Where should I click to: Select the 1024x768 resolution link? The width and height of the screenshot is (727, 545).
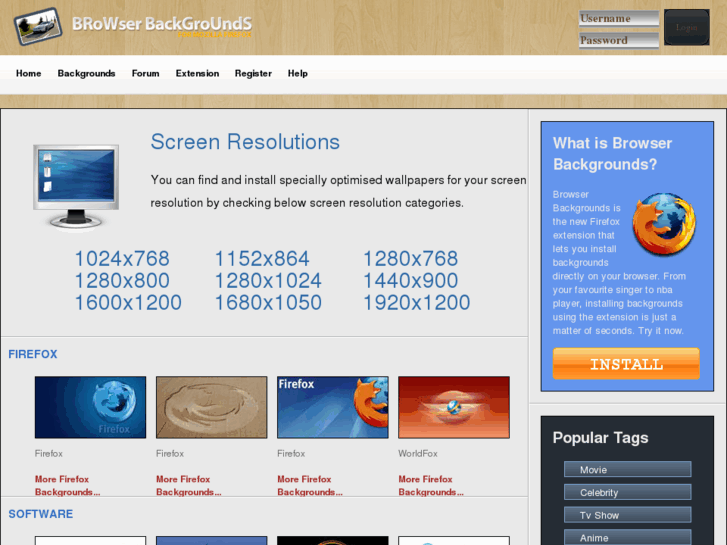point(122,259)
